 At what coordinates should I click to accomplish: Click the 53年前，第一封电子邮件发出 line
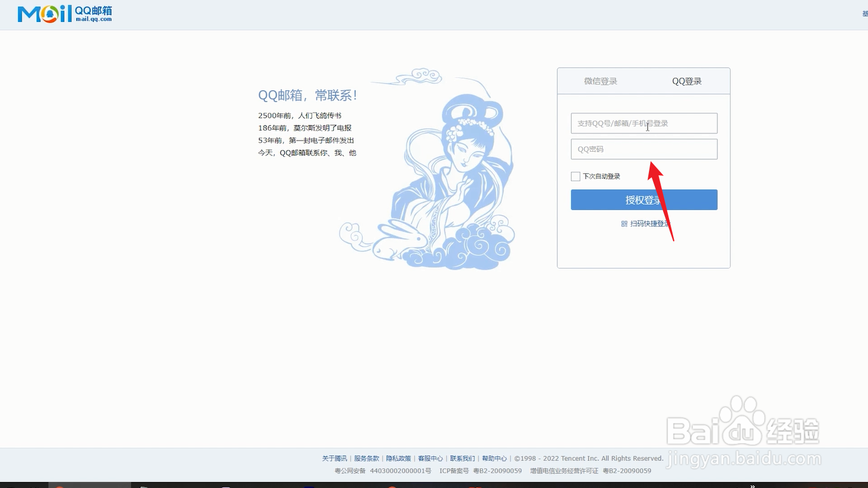pyautogui.click(x=306, y=140)
